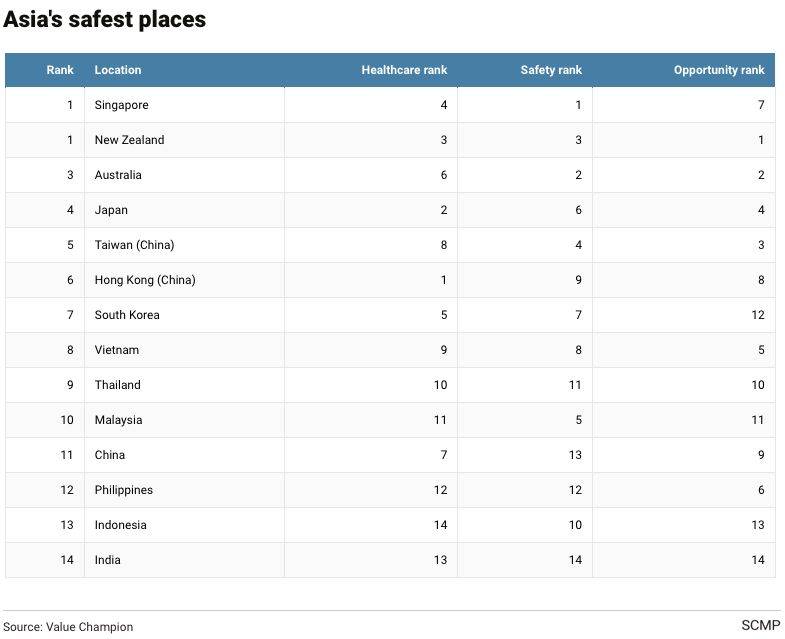Click the Hong Kong (China) cell
Viewport: 785px width, 639px height.
(x=145, y=280)
